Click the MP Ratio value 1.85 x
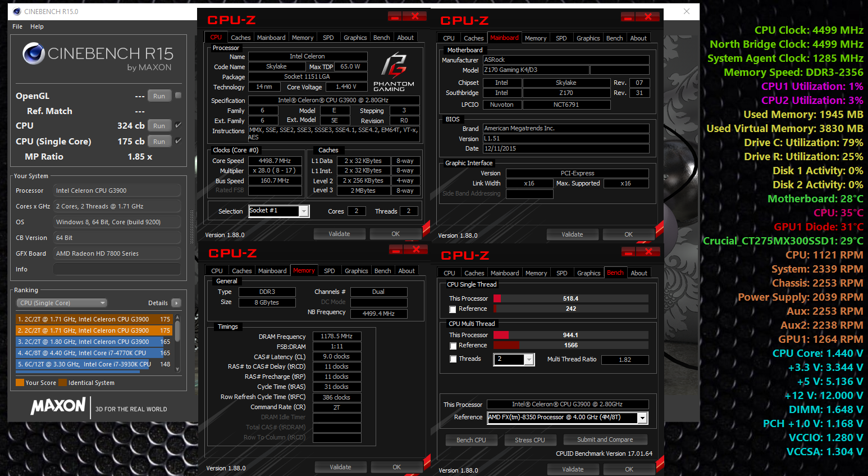Image resolution: width=868 pixels, height=476 pixels. point(140,157)
